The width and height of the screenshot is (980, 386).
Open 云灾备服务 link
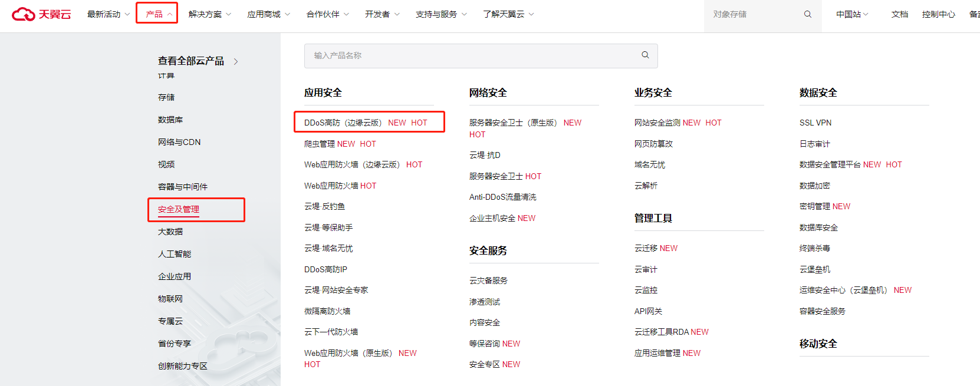pyautogui.click(x=488, y=281)
